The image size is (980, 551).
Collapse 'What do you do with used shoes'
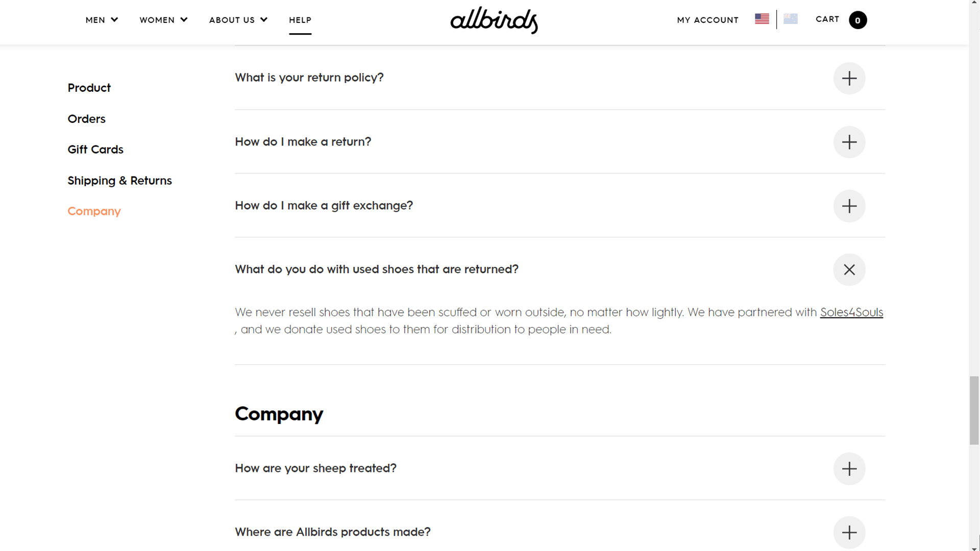pos(849,269)
